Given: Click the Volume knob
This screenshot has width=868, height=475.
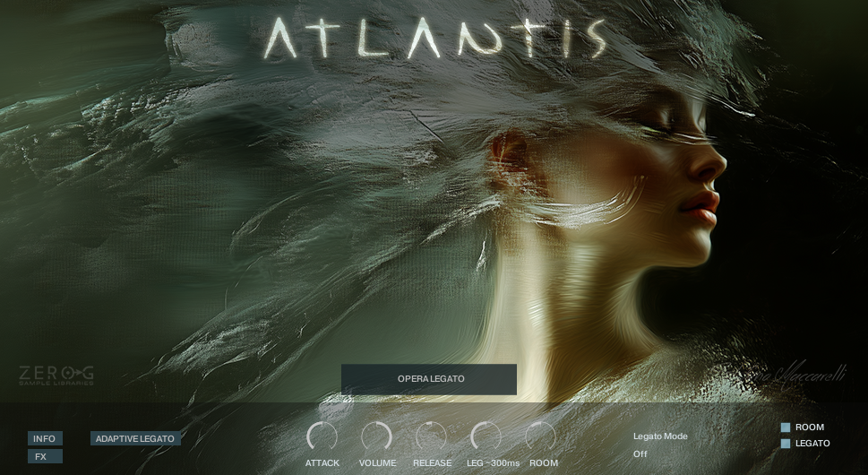Looking at the screenshot, I should tap(377, 437).
